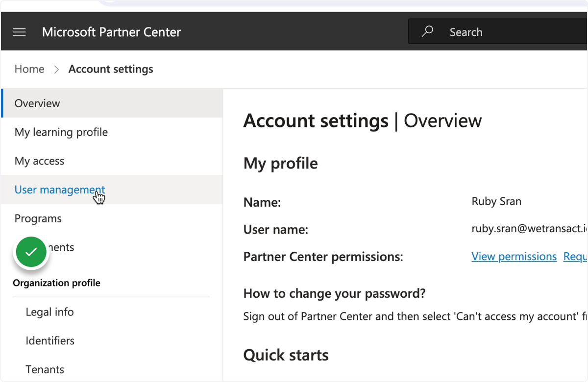
Task: Click the ruby.sran@wetransact user name
Action: pos(529,229)
